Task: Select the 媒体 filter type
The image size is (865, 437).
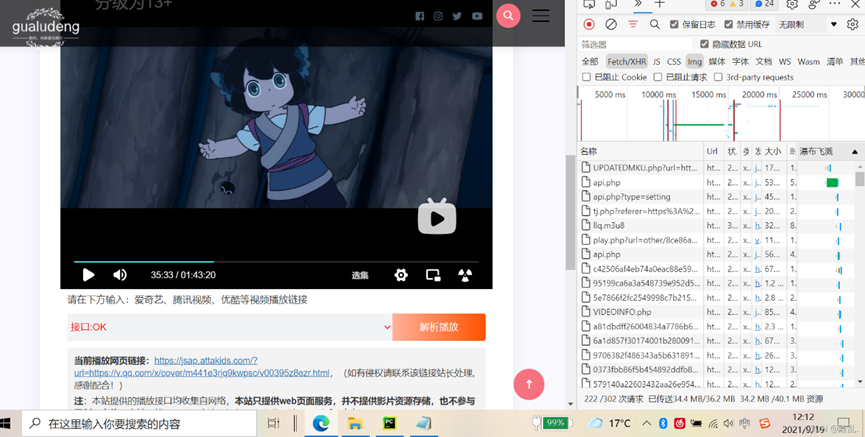Action: 717,61
